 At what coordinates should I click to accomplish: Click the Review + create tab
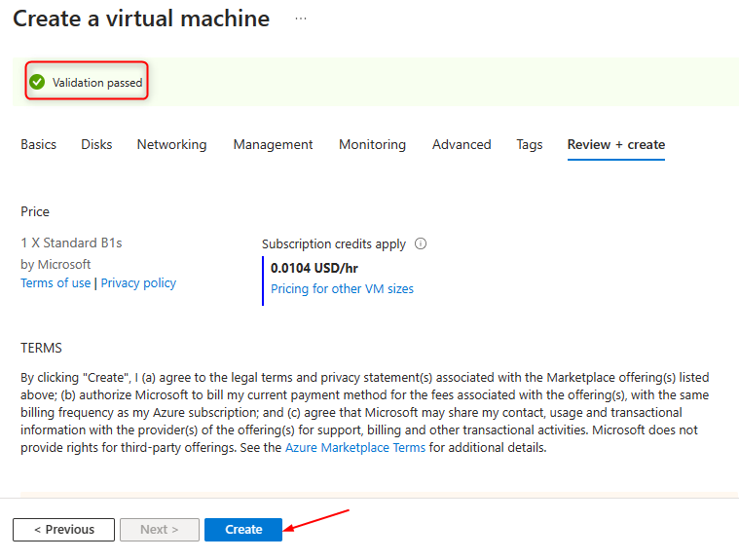point(616,144)
